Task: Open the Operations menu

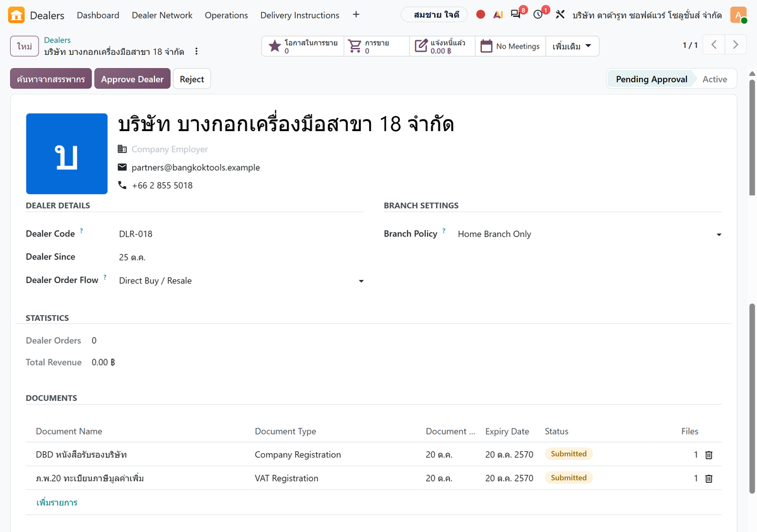Action: pyautogui.click(x=226, y=15)
